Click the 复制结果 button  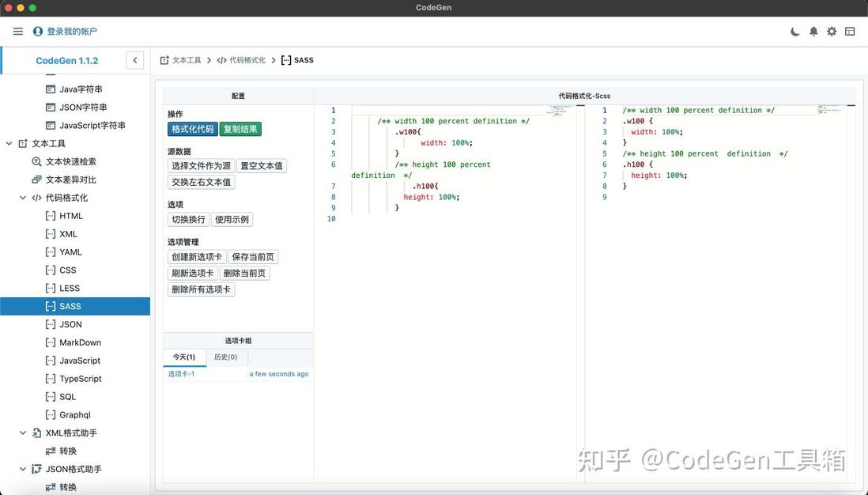tap(240, 129)
